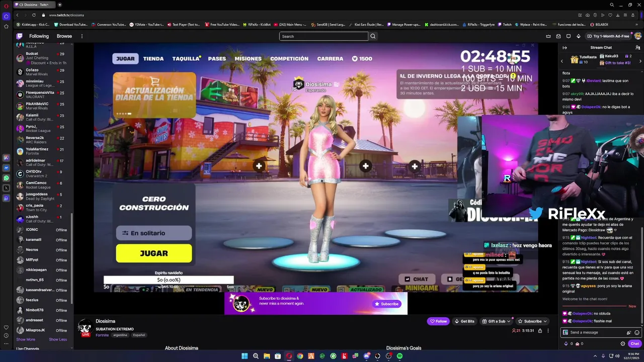Open WhatsApp in Opera sidebar
644x362 pixels.
click(x=6, y=178)
